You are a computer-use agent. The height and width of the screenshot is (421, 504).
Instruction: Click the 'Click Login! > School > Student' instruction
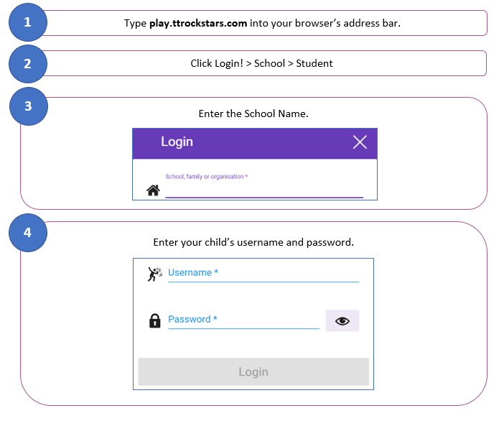(x=261, y=63)
